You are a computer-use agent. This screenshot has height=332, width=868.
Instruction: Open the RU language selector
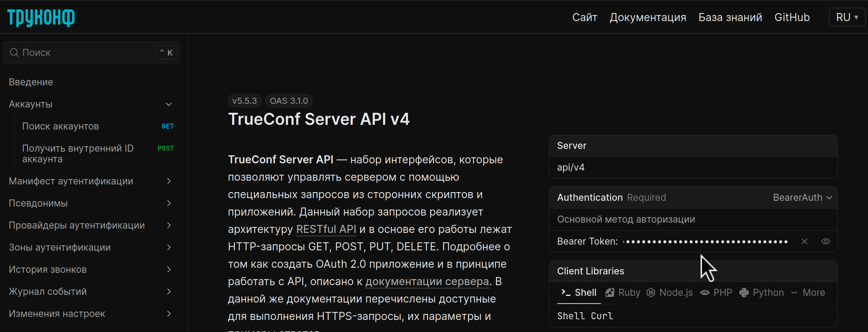(x=846, y=17)
